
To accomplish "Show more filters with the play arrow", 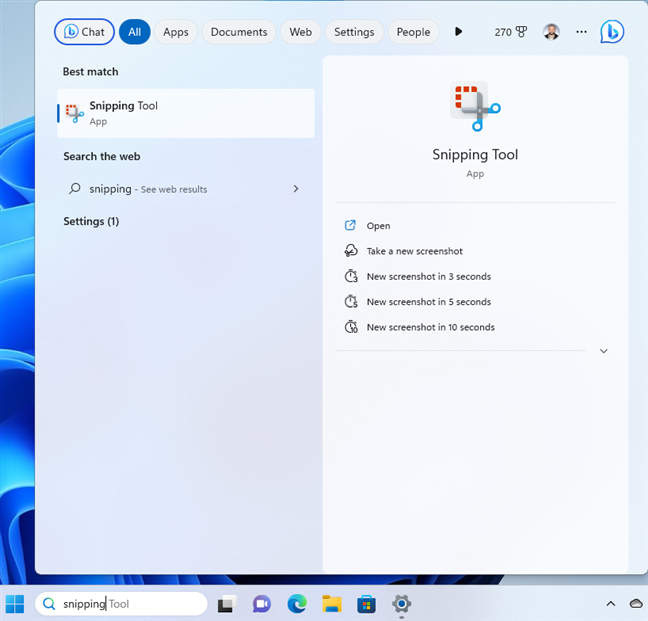I will [x=458, y=32].
